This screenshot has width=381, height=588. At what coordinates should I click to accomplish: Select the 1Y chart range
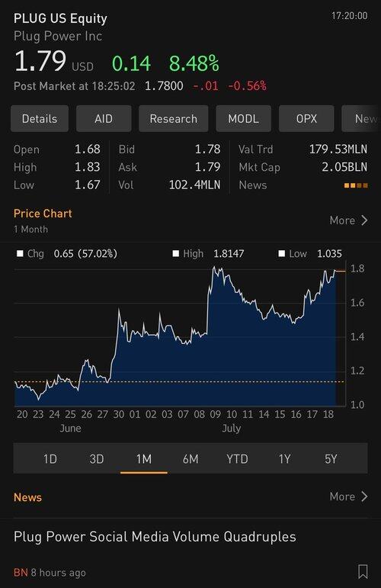(x=284, y=458)
